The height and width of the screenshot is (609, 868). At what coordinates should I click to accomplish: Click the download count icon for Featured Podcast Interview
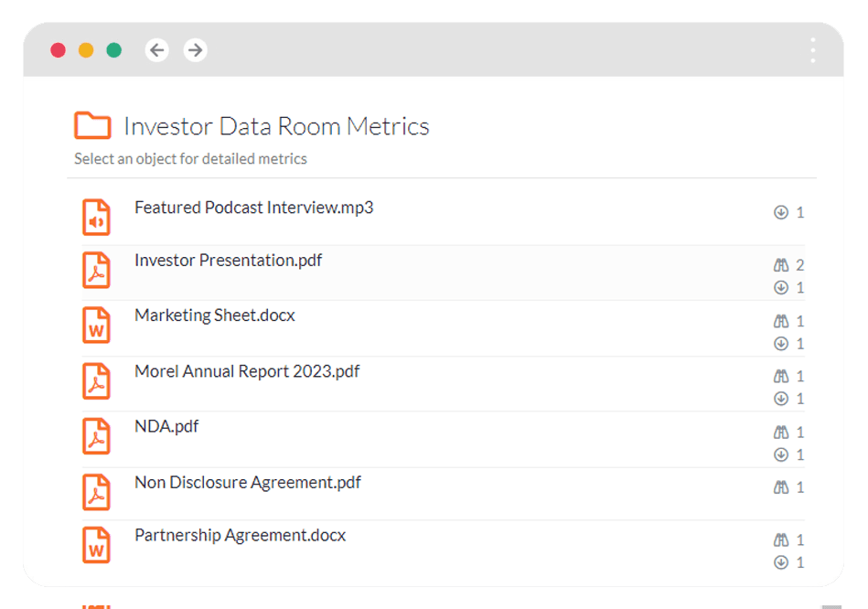click(781, 212)
